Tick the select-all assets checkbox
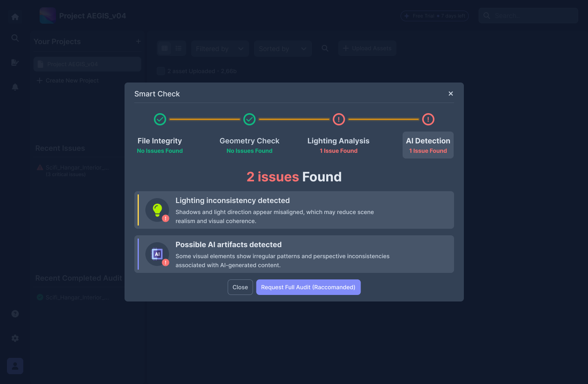The height and width of the screenshot is (384, 588). coord(161,71)
